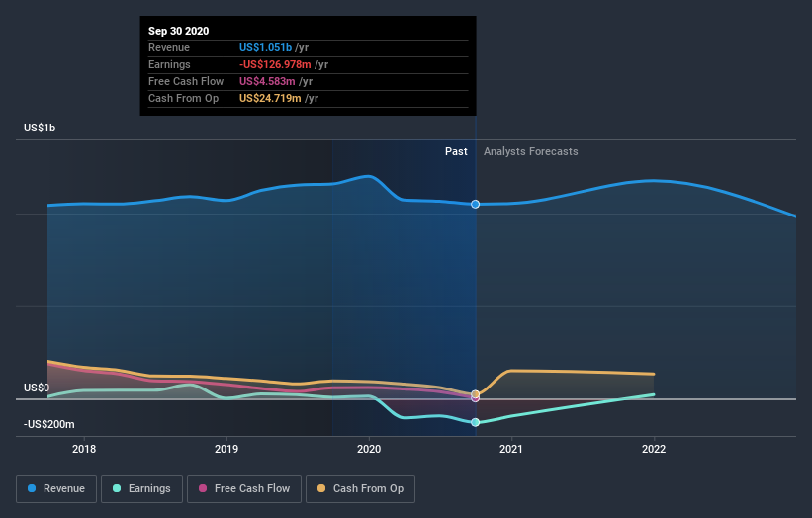Toggle the Free Cash Flow legend button
The width and height of the screenshot is (812, 518).
(244, 489)
